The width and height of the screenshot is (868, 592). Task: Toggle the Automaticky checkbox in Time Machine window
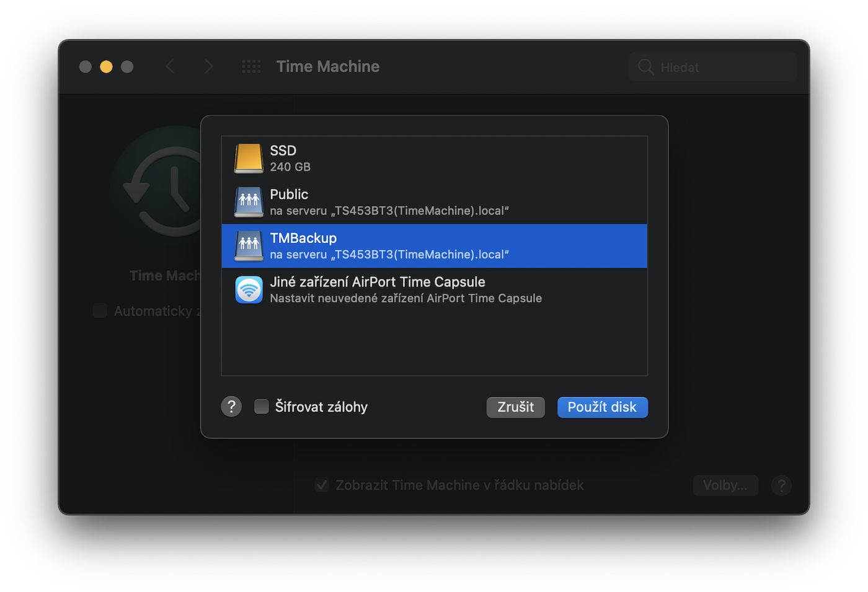pyautogui.click(x=100, y=311)
